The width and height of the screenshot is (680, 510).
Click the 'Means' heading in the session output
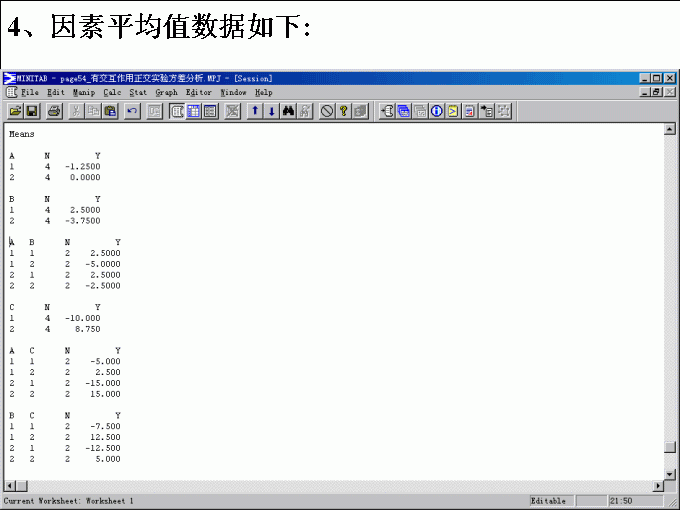coord(22,134)
